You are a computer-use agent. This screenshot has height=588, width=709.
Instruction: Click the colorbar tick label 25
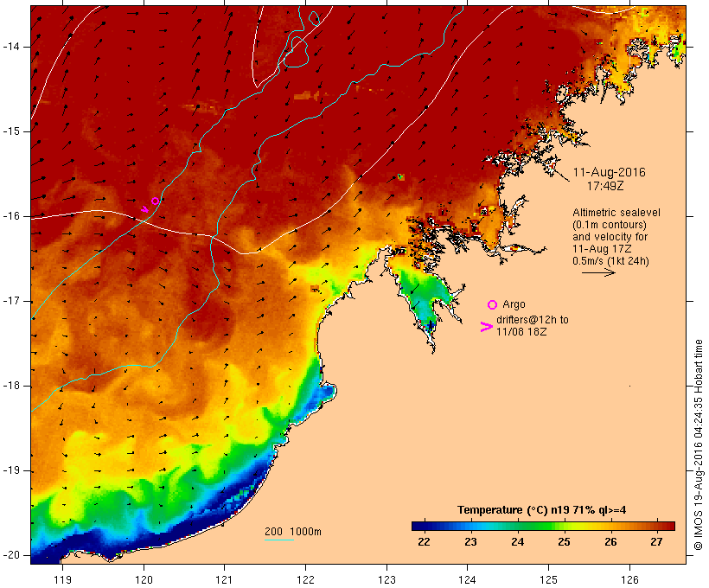[x=564, y=542]
